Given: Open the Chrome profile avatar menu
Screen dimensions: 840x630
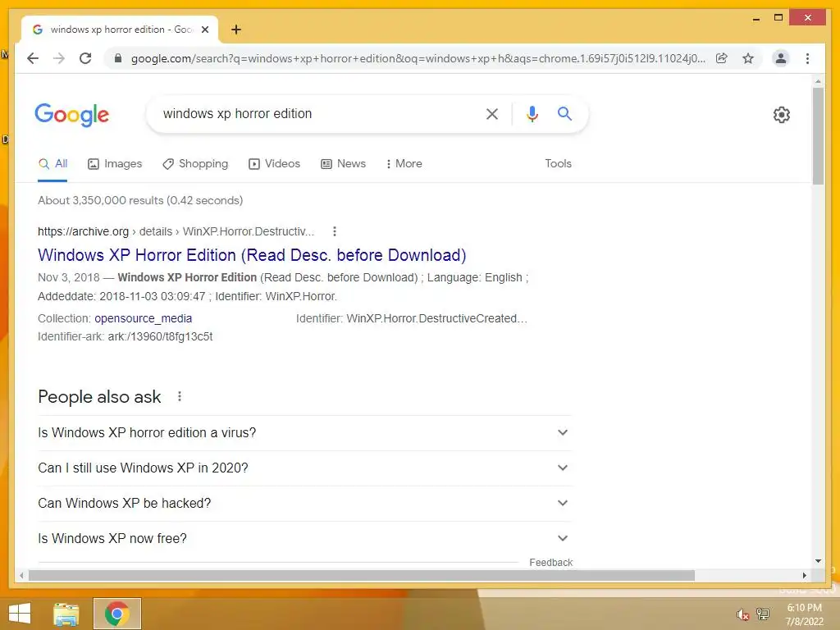Looking at the screenshot, I should pos(781,58).
